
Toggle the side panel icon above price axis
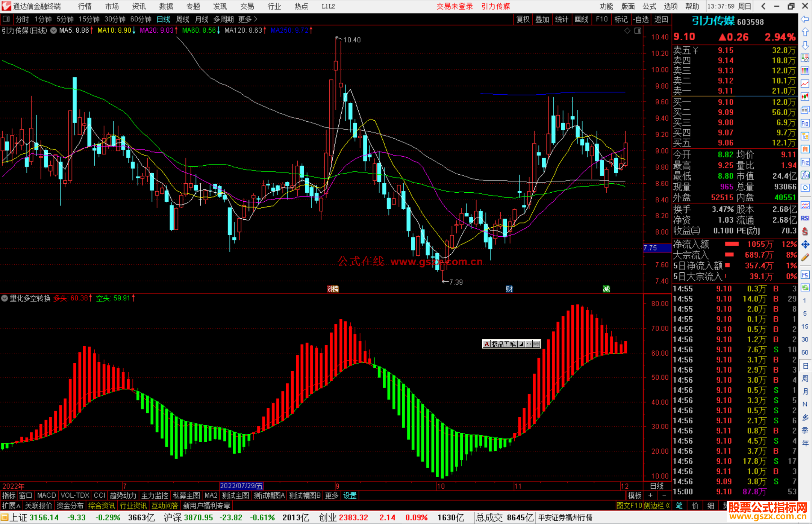coord(638,31)
